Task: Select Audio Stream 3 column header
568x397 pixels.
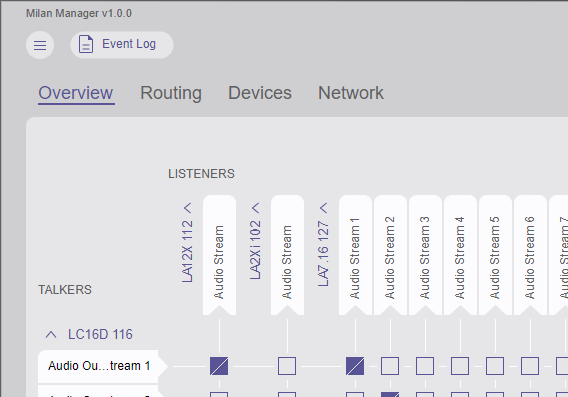Action: pyautogui.click(x=425, y=255)
